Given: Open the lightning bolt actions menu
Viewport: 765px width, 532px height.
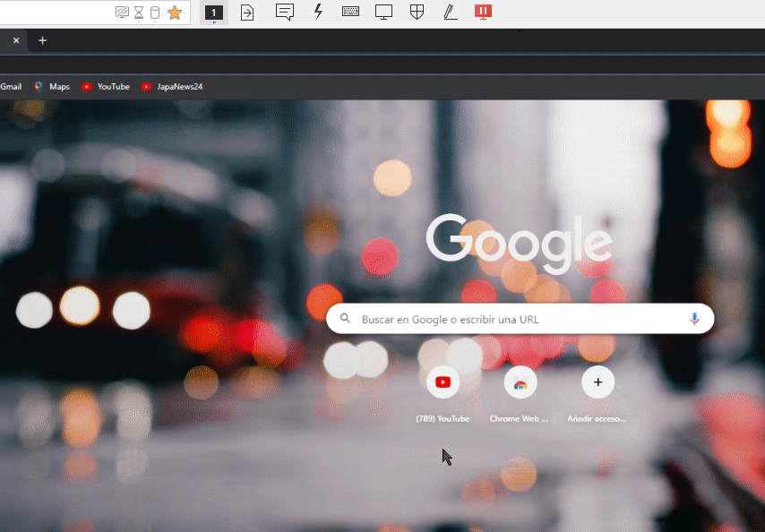Looking at the screenshot, I should 318,12.
